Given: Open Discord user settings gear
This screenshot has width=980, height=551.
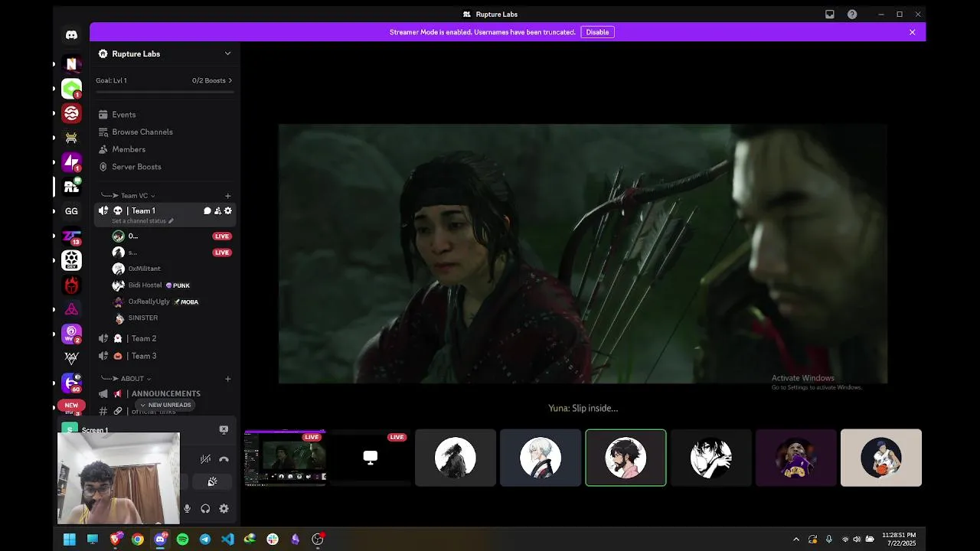Looking at the screenshot, I should click(x=224, y=508).
